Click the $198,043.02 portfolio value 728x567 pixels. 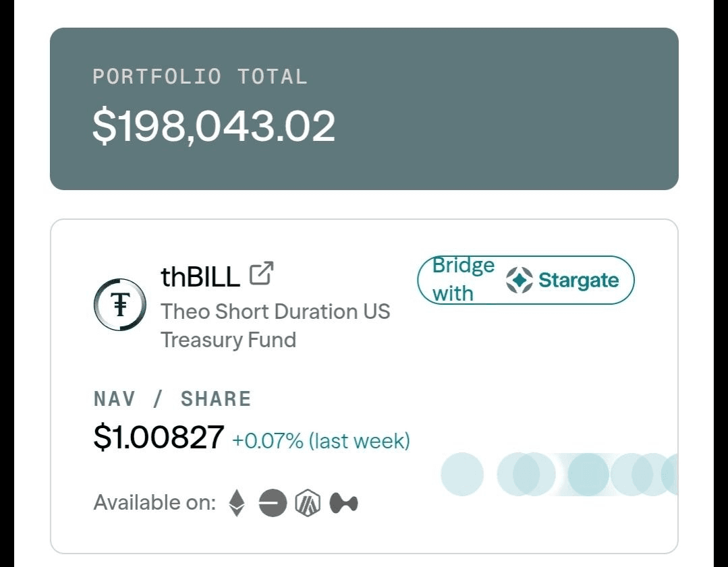coord(214,126)
